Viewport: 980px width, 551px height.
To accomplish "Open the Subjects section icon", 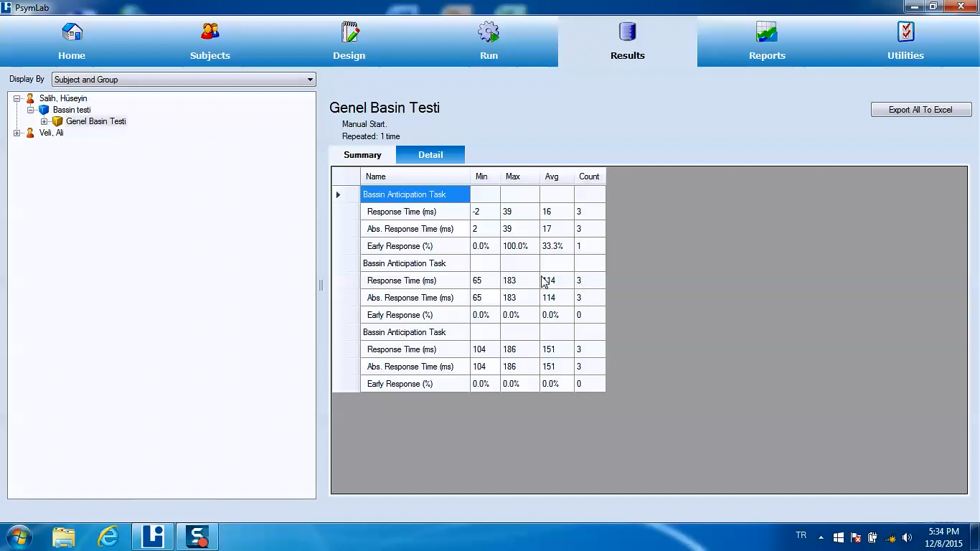I will click(x=209, y=32).
